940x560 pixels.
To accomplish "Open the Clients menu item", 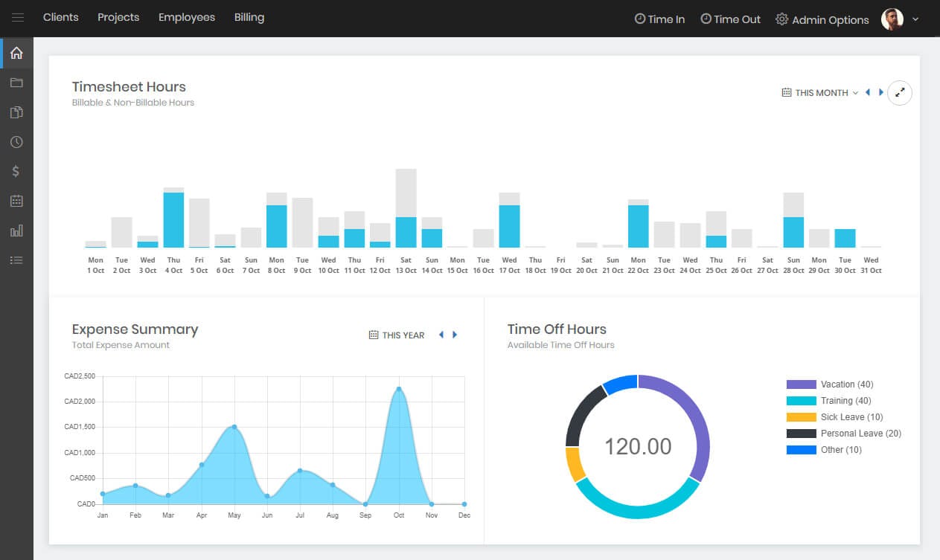I will [x=60, y=17].
